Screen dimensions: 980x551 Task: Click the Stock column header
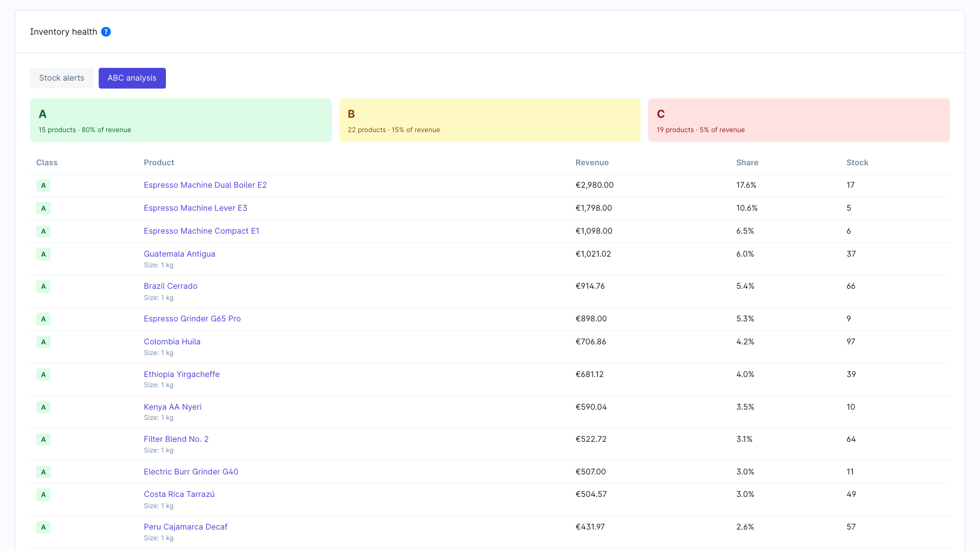pos(857,163)
